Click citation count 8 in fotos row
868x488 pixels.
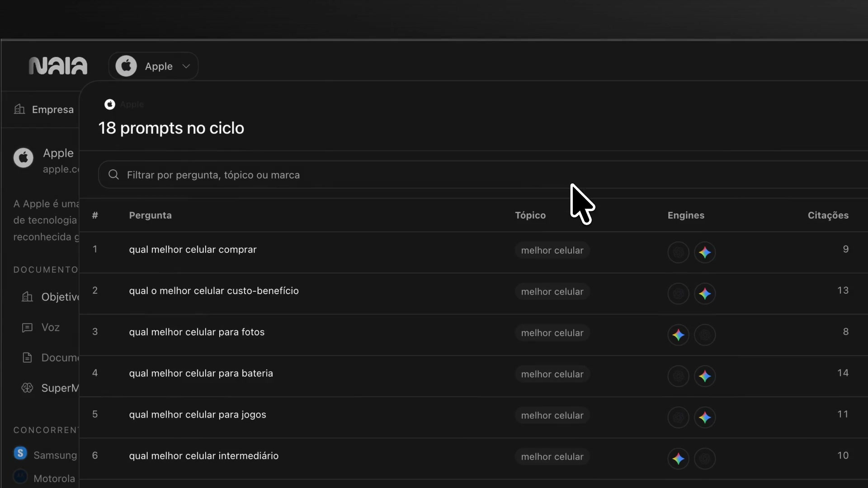click(x=845, y=332)
